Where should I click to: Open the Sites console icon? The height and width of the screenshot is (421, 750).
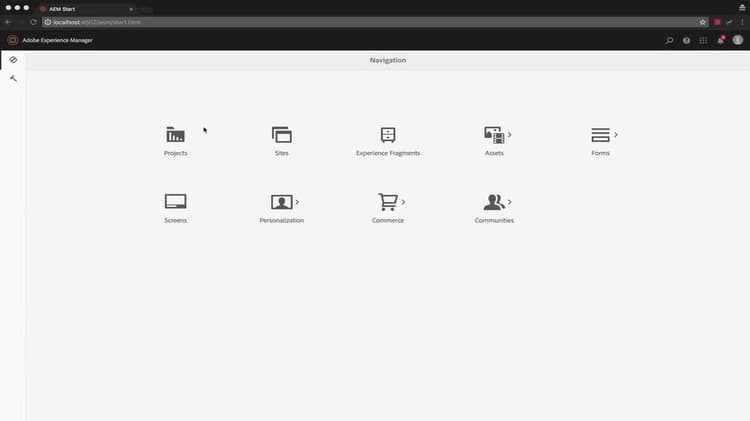pos(282,135)
